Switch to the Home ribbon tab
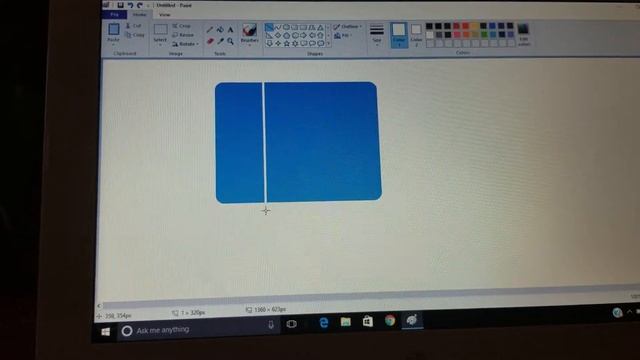Viewport: 640px width, 360px height. (140, 15)
